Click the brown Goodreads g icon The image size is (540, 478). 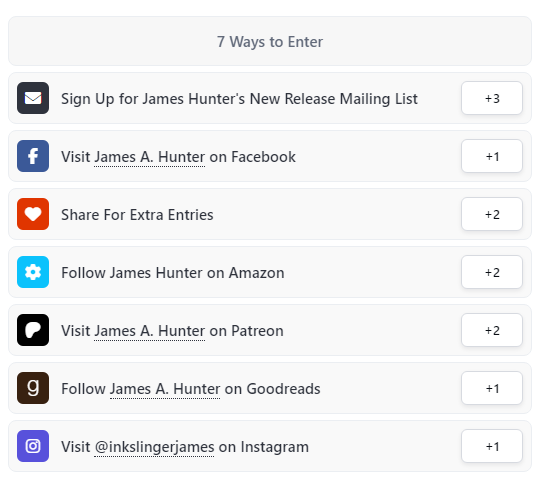pyautogui.click(x=33, y=388)
